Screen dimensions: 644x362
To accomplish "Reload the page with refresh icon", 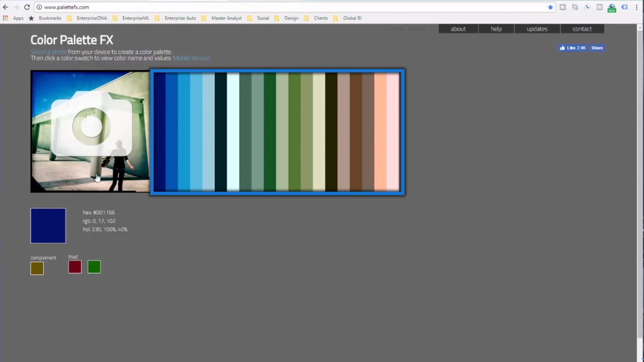I will (x=27, y=7).
